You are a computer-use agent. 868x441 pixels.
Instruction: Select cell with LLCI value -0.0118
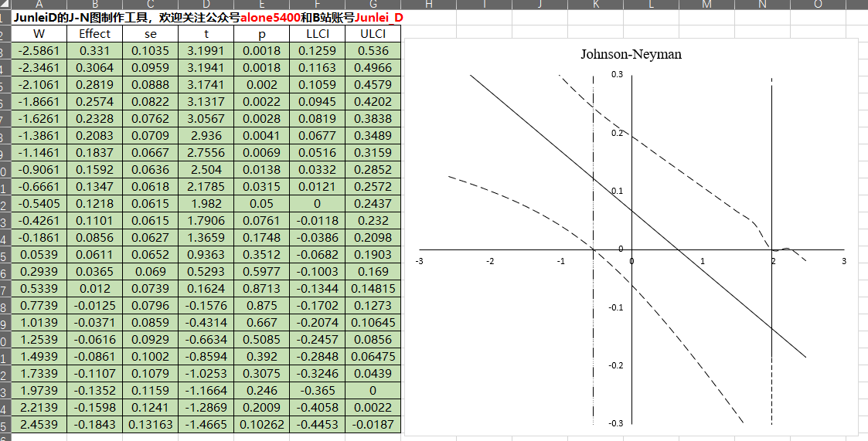pos(317,220)
